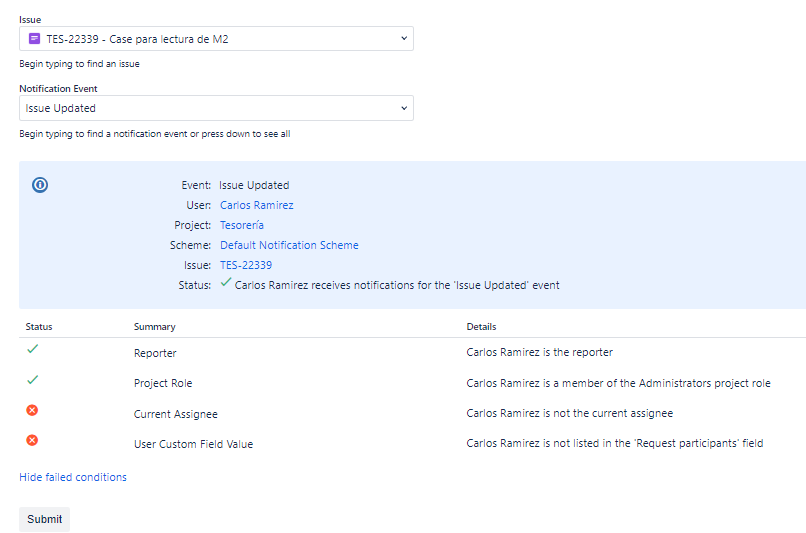Image resolution: width=806 pixels, height=533 pixels.
Task: Click the blue info icon in results panel
Action: 40,185
